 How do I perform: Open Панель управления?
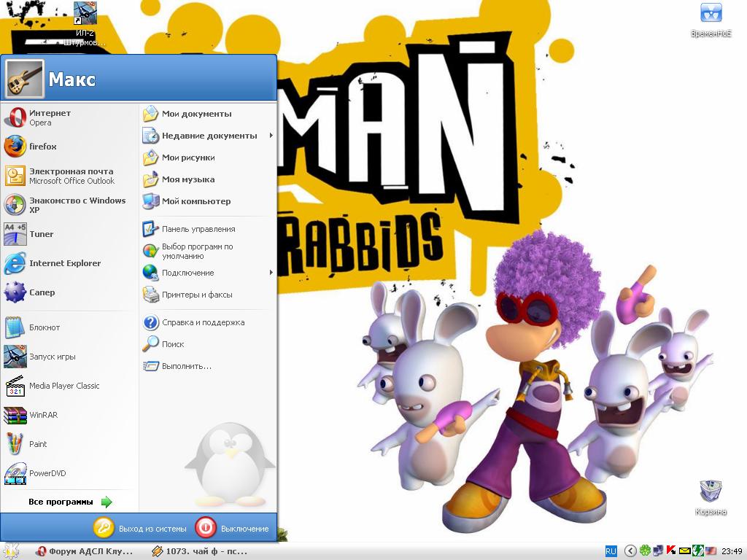208,229
